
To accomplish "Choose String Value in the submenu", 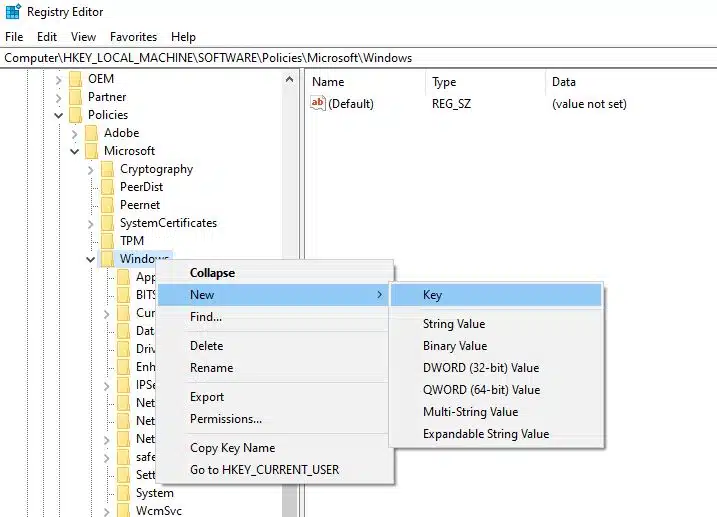I will [496, 324].
